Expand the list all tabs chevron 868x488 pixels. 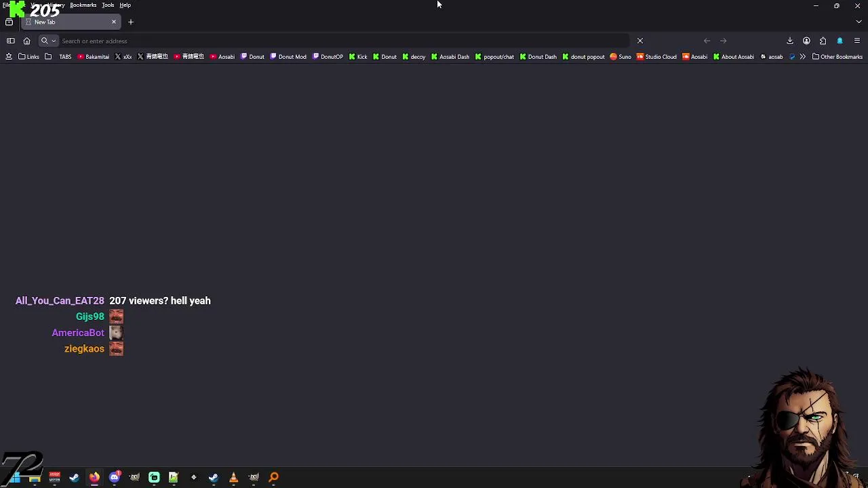(x=859, y=22)
